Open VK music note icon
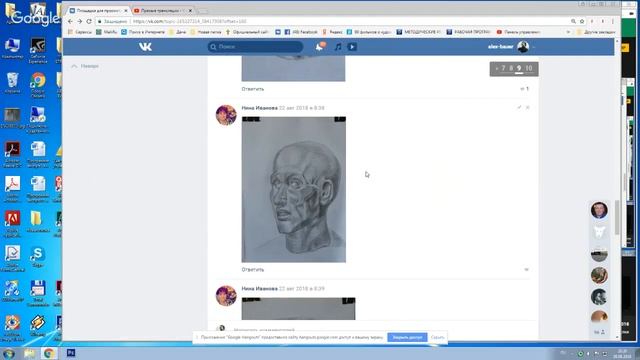 click(338, 47)
